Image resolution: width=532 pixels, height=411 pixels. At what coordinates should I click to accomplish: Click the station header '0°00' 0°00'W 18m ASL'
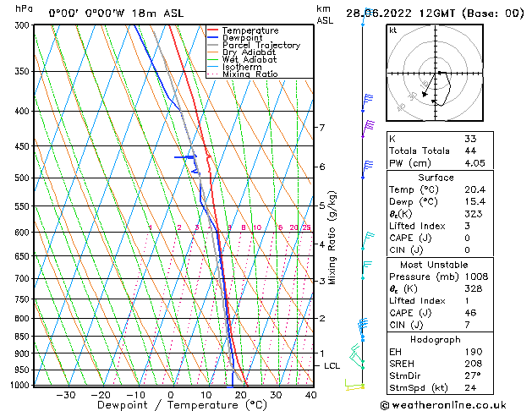[116, 14]
